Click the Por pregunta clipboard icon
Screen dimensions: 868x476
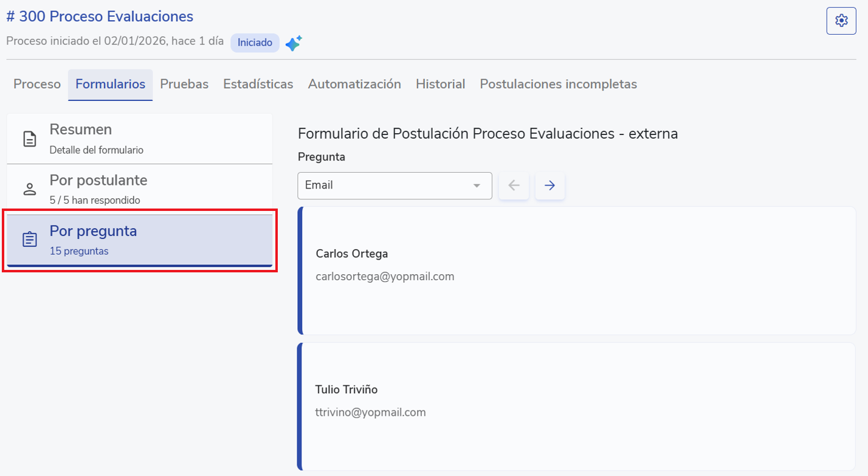point(29,240)
